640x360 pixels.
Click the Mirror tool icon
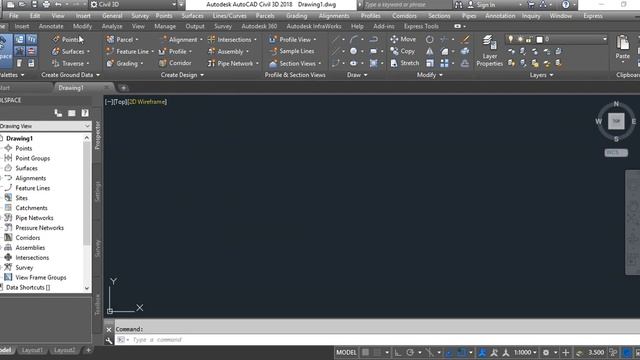429,51
